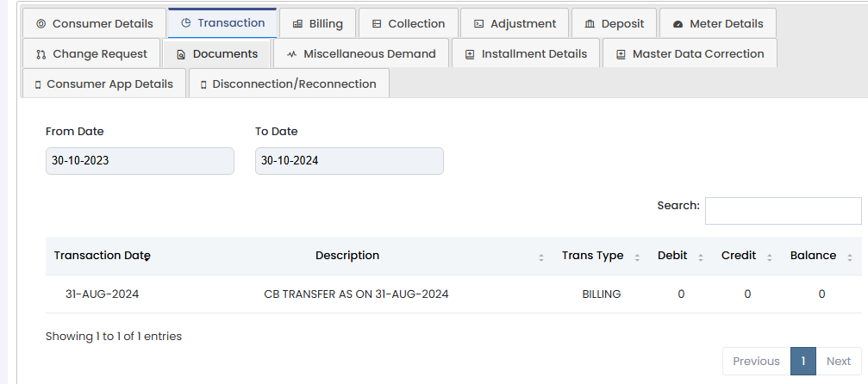Click the Previous pagination button

click(756, 362)
